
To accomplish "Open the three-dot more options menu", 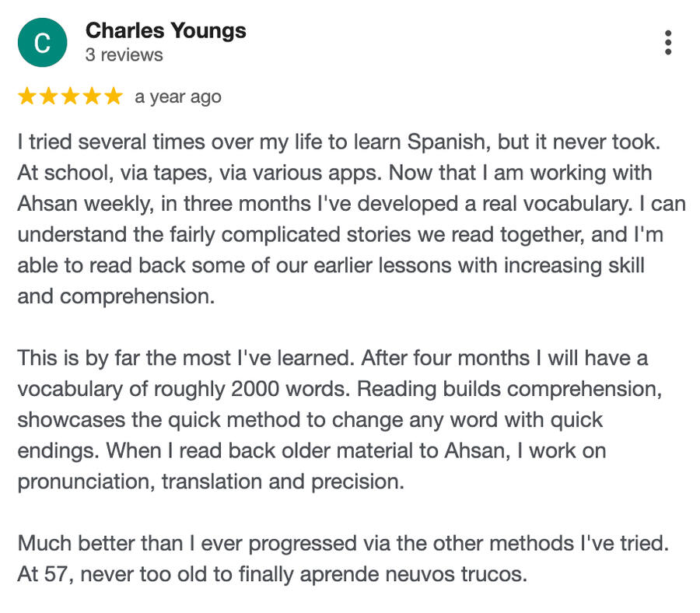I will [x=667, y=43].
